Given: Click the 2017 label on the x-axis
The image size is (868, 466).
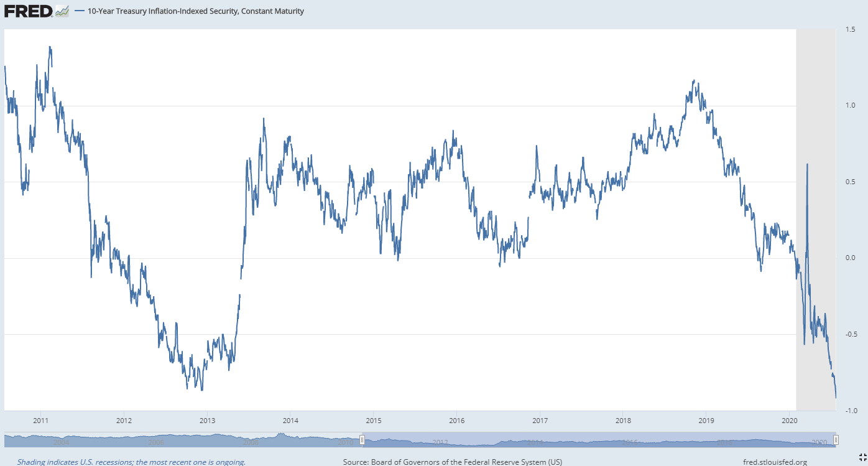Looking at the screenshot, I should [539, 421].
